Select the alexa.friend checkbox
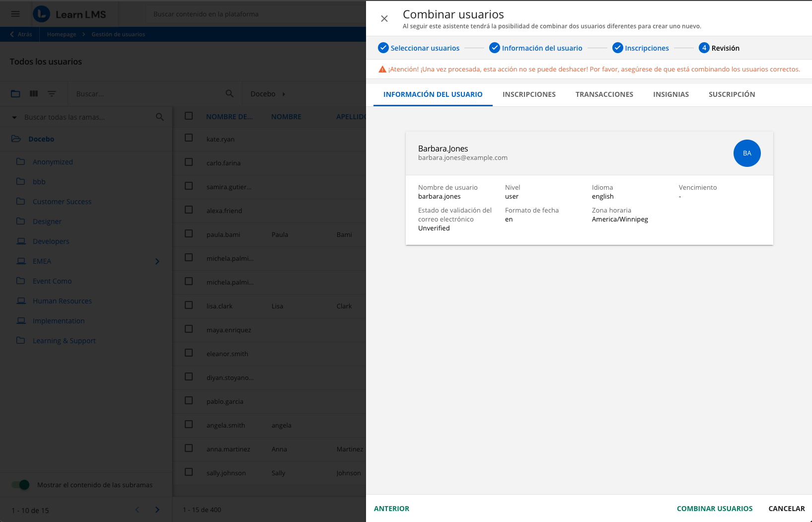Screen dimensions: 812x522 click(x=189, y=210)
